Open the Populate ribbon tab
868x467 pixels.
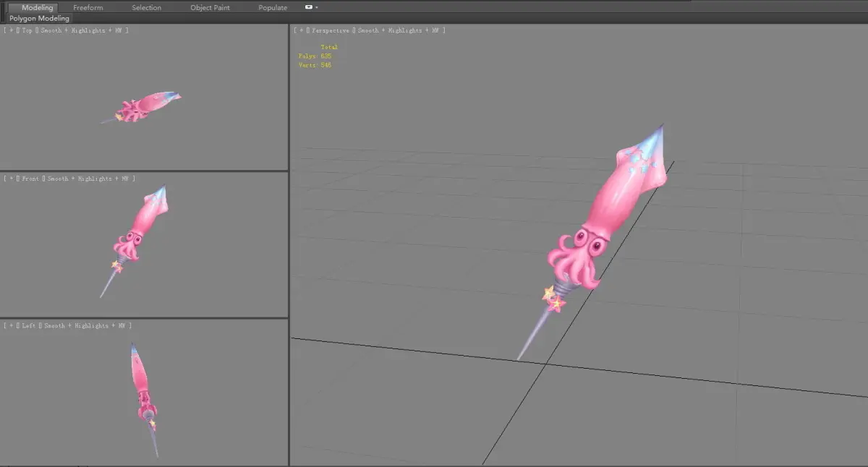[x=273, y=7]
